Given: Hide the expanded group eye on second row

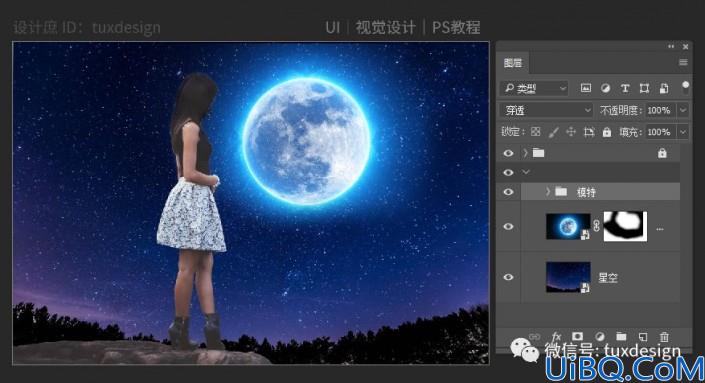Looking at the screenshot, I should tap(508, 173).
